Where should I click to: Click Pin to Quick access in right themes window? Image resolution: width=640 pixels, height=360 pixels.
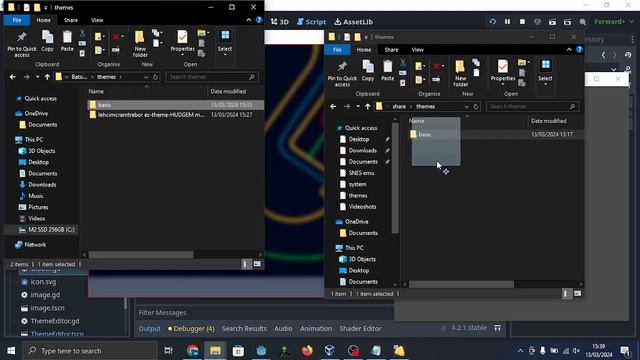click(342, 73)
